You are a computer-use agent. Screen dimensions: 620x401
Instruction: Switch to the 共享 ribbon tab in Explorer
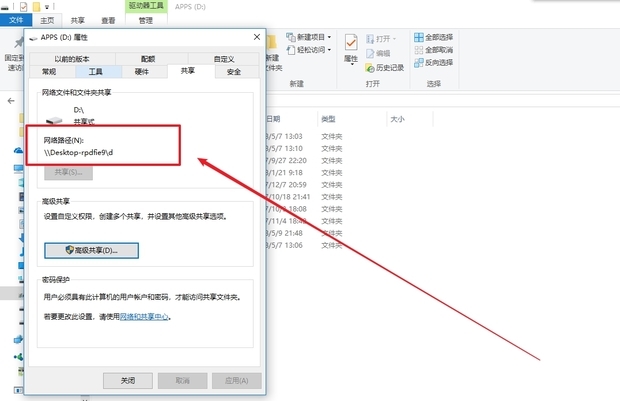coord(78,20)
